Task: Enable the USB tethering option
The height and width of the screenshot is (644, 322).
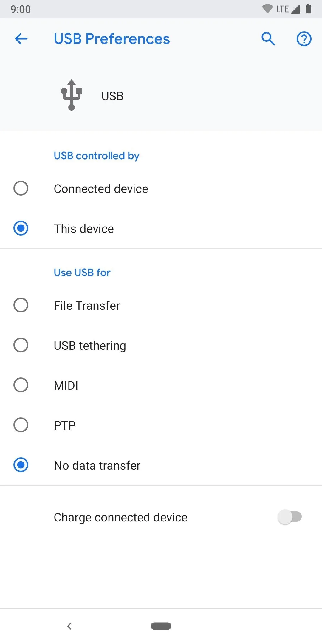Action: click(x=161, y=345)
